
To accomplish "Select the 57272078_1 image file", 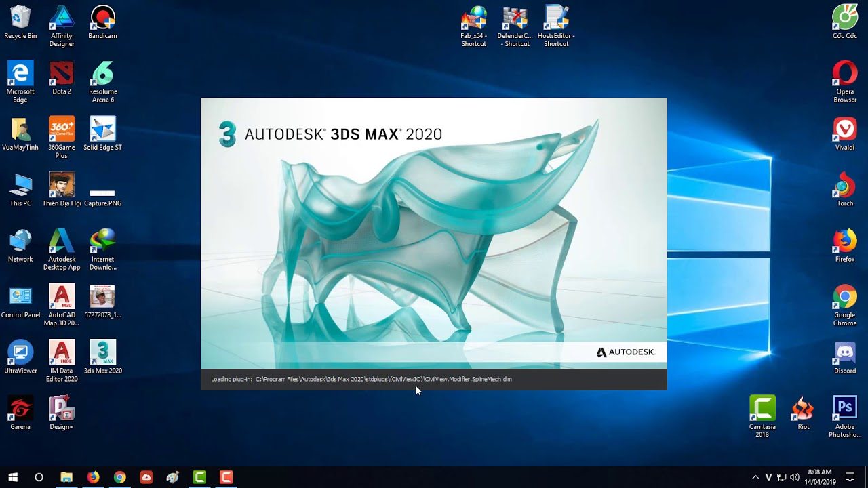I will pyautogui.click(x=103, y=302).
